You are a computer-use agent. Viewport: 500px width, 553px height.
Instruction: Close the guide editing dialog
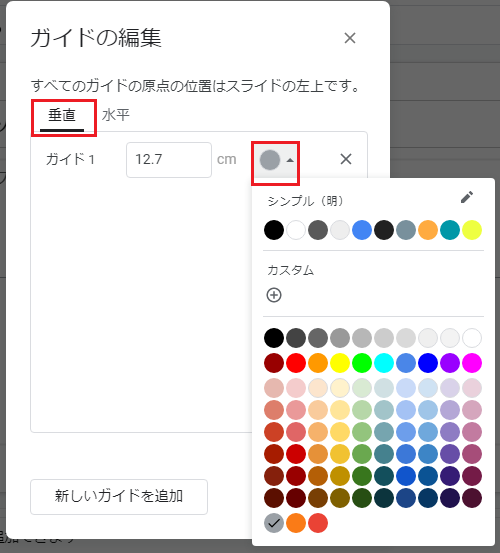click(x=350, y=38)
